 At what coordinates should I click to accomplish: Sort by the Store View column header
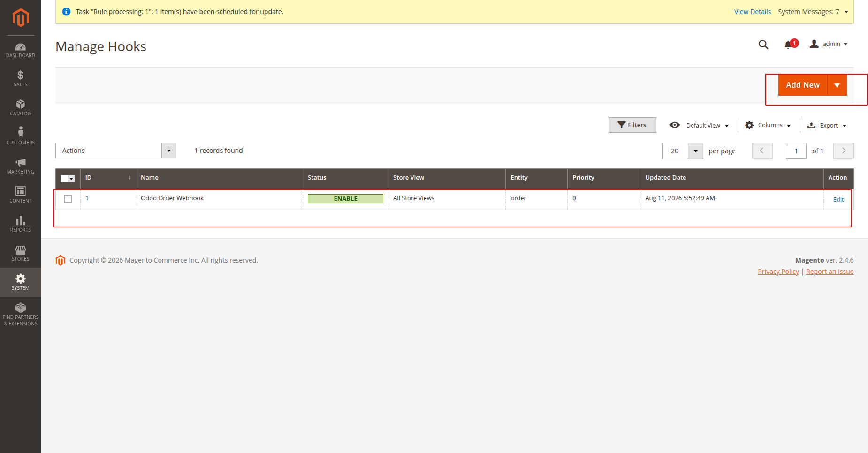click(x=447, y=178)
